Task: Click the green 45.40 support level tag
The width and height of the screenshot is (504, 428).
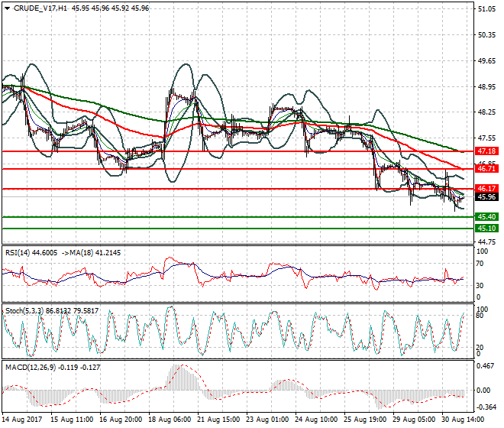Action: 486,217
